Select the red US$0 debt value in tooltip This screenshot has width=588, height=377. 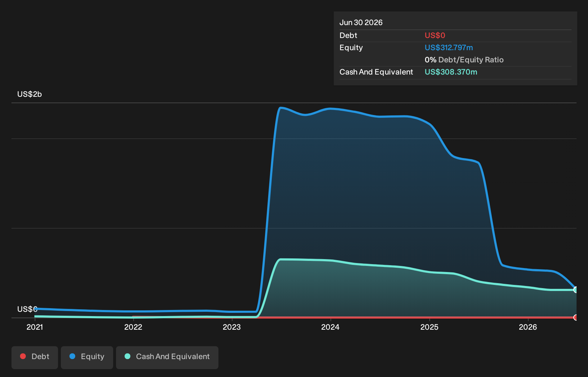click(x=435, y=35)
